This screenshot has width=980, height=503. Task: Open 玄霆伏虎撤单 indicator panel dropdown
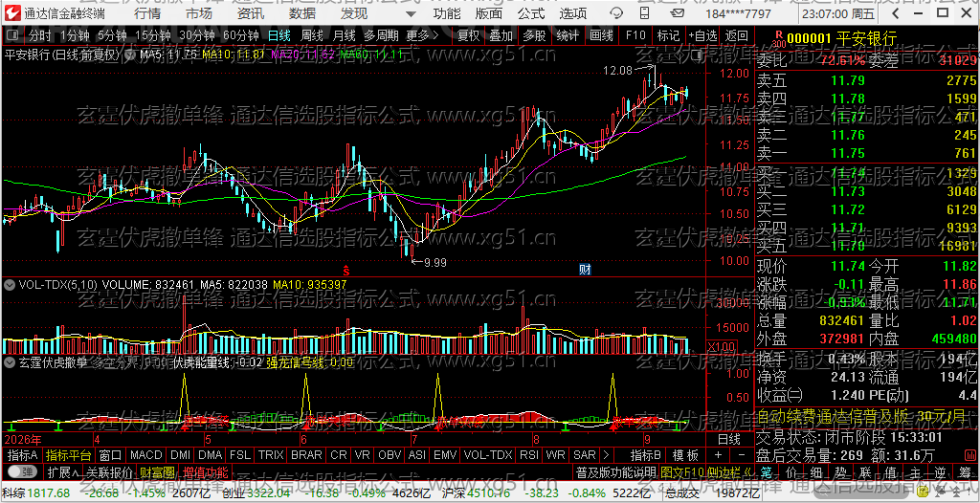point(10,361)
